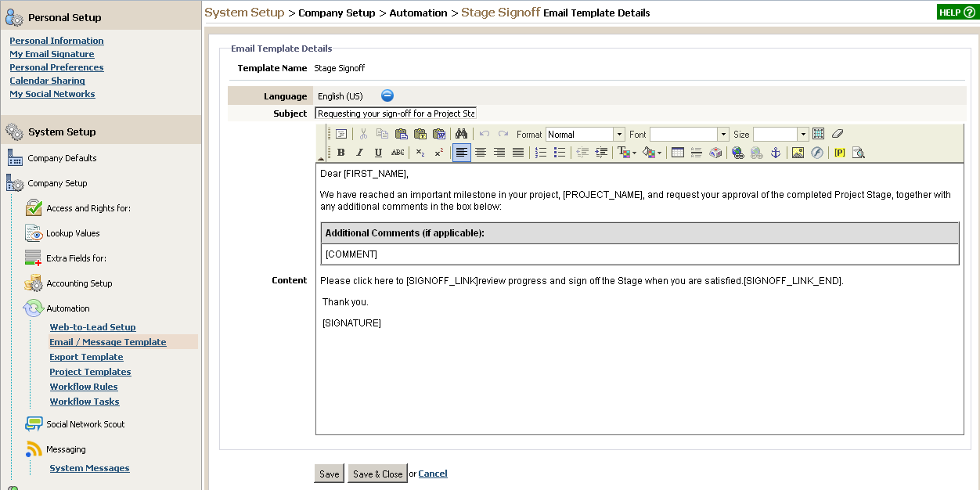Copy the selection with the toolbar Copy icon
Screen dimensions: 980x490
click(382, 134)
